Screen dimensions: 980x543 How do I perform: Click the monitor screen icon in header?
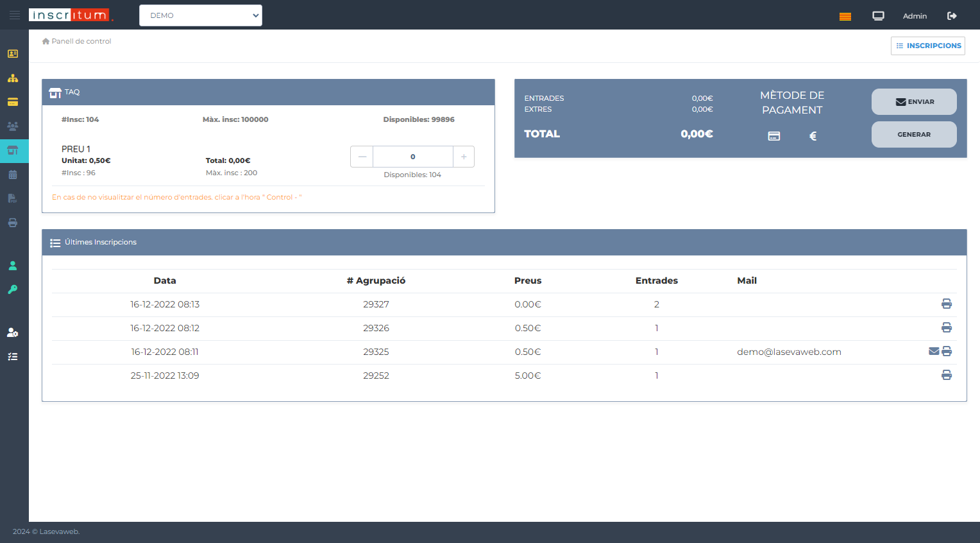click(x=879, y=16)
